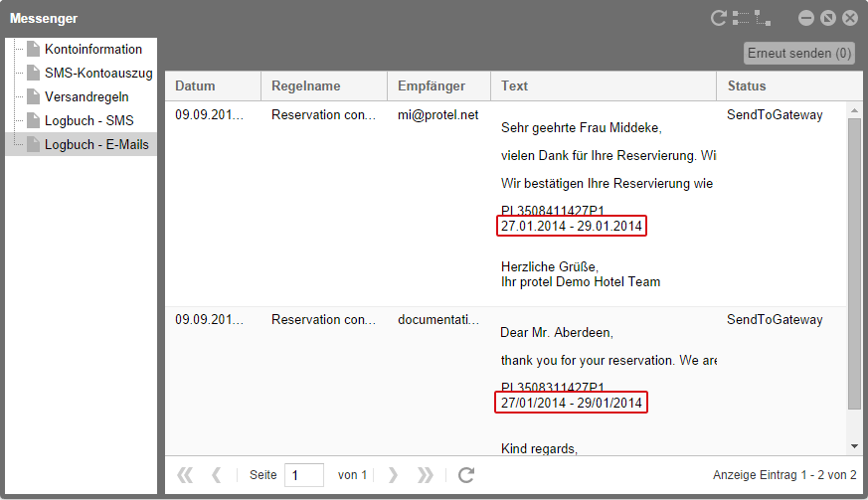Jump to the last page of entries
The image size is (868, 500).
425,475
